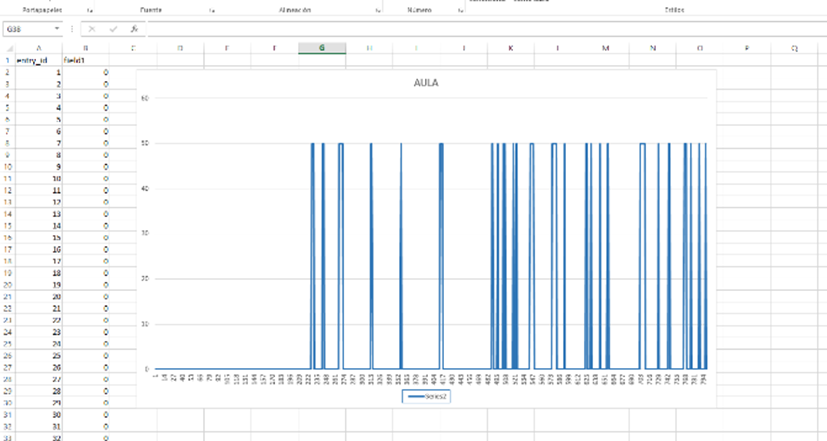Select row 14 header

click(x=7, y=214)
